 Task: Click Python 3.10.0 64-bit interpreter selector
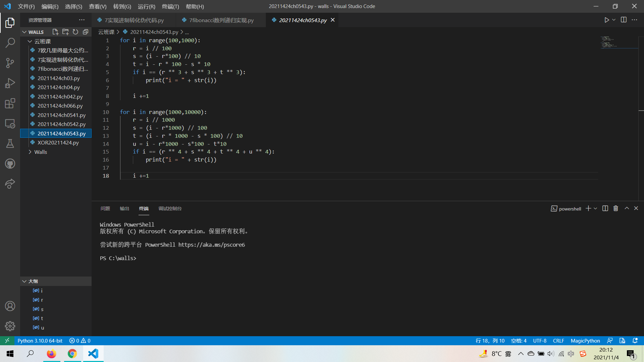(x=40, y=341)
